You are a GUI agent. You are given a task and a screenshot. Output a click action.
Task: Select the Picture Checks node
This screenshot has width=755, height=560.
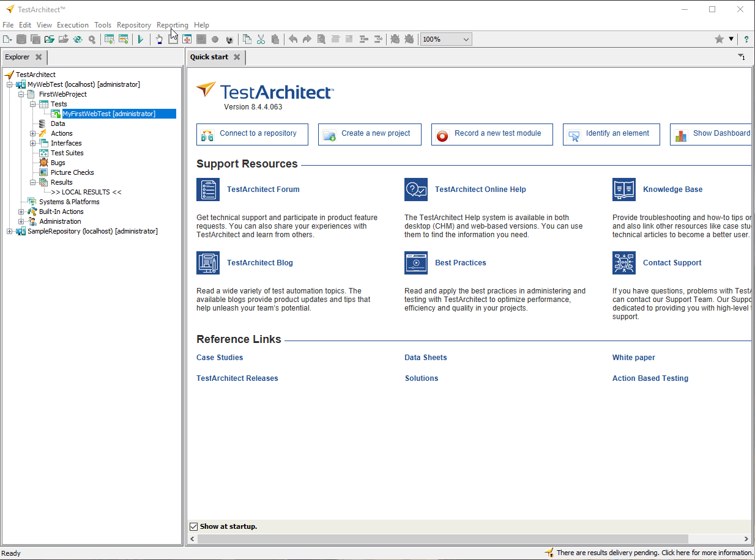click(72, 172)
